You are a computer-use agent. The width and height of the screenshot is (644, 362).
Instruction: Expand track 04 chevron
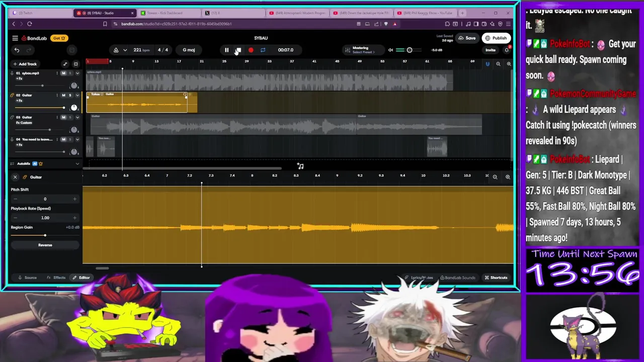(77, 139)
